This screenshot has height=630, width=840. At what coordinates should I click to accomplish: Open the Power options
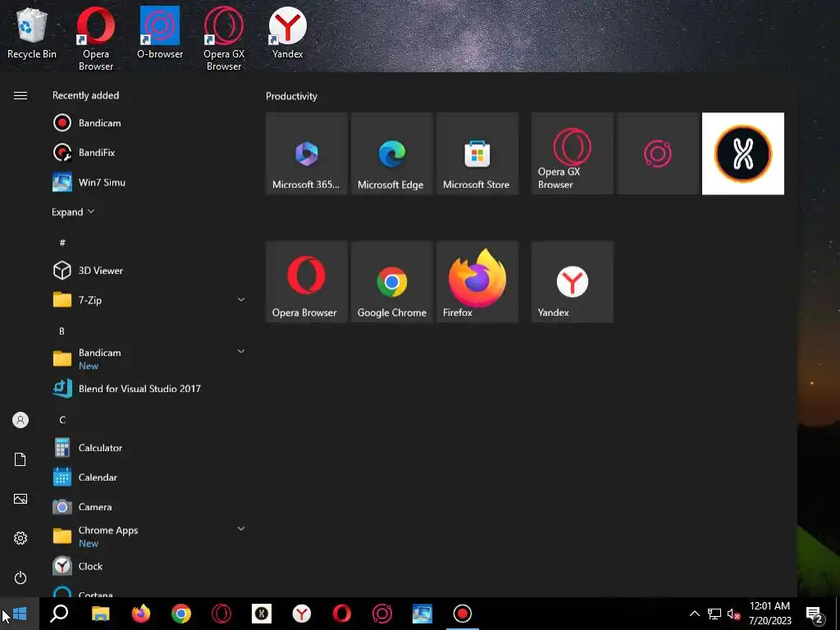[21, 577]
